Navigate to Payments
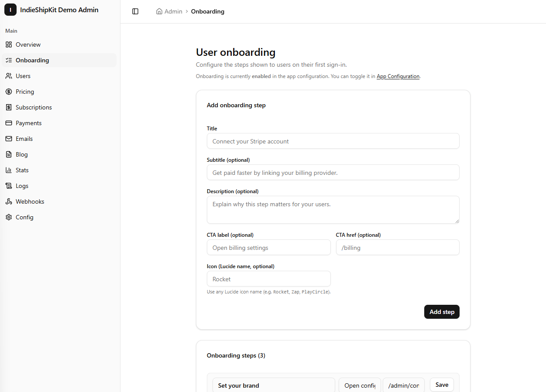Viewport: 546px width, 392px height. 59,123
